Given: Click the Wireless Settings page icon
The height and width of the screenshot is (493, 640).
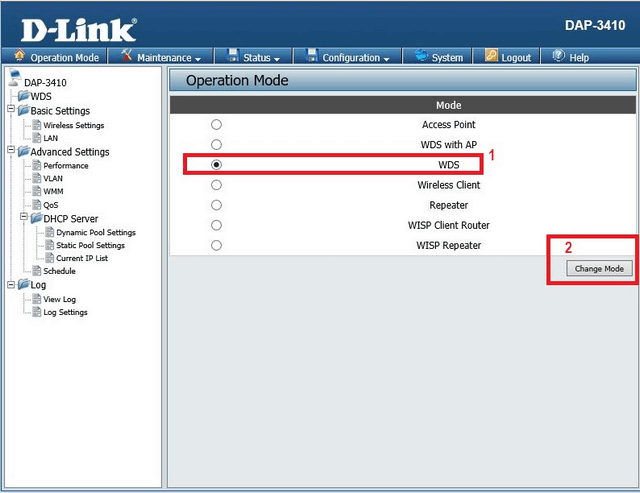Looking at the screenshot, I should (36, 125).
